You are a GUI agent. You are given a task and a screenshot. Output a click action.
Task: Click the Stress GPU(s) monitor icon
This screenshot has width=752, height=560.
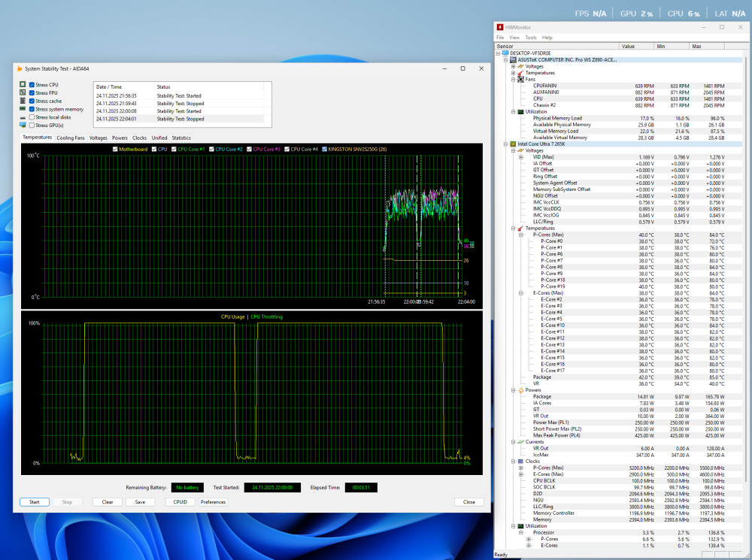23,126
